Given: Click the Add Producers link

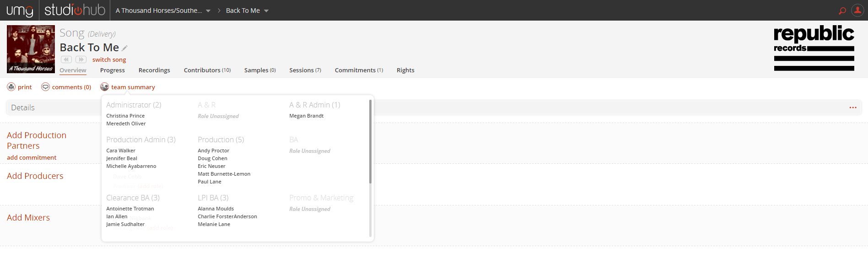Looking at the screenshot, I should [x=35, y=176].
